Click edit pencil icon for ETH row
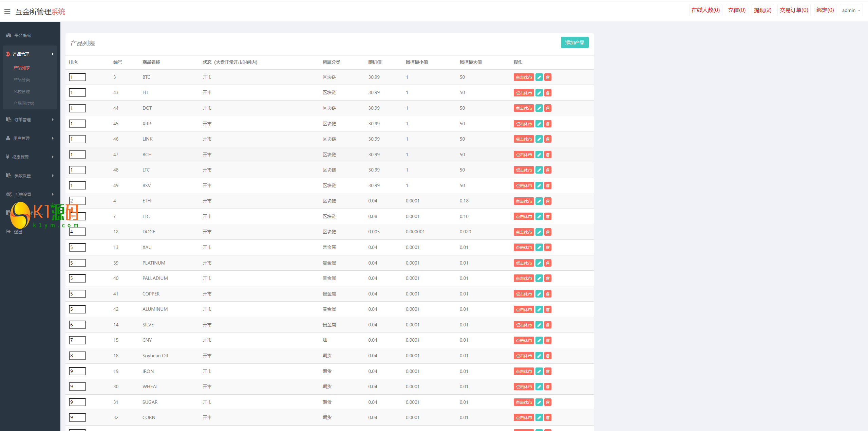Viewport: 868px width, 431px height. click(x=539, y=201)
